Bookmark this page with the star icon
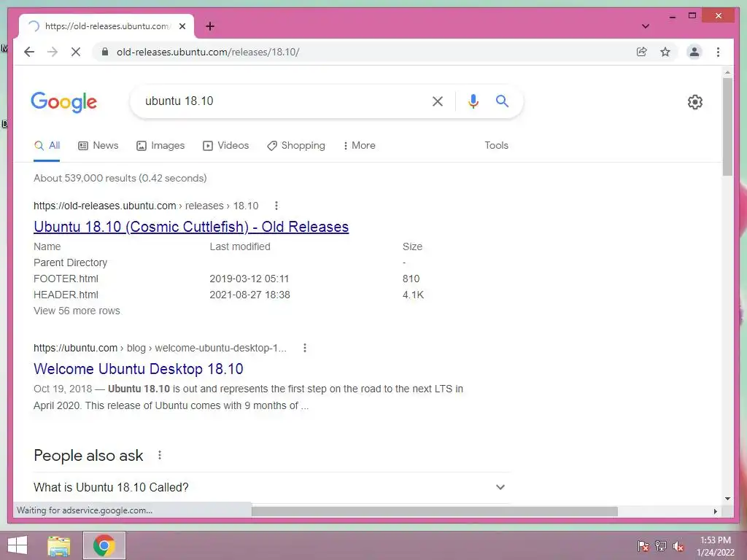 (x=665, y=52)
